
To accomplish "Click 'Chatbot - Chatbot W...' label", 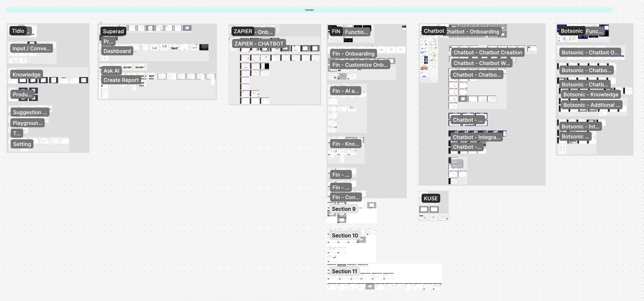I will point(482,63).
